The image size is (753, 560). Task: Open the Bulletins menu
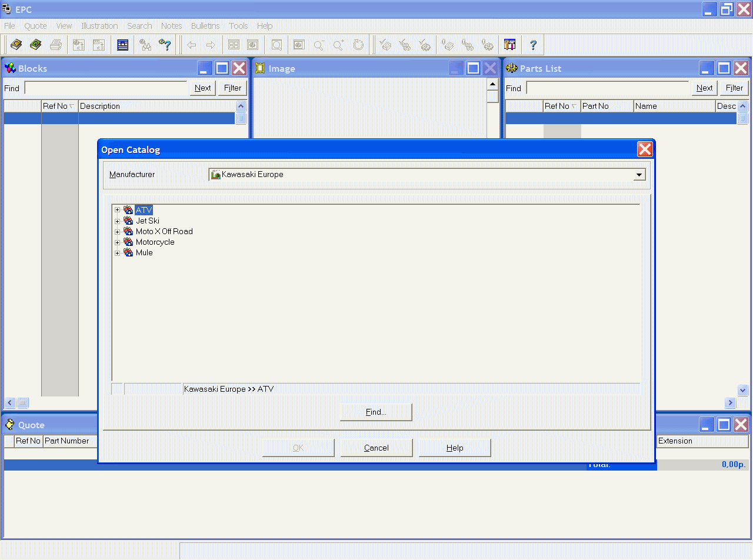(x=205, y=26)
